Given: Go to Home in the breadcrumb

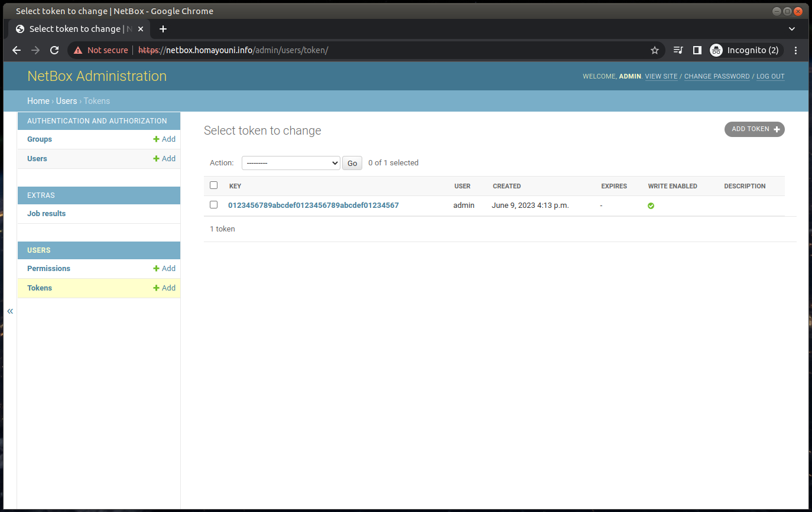Looking at the screenshot, I should tap(38, 101).
